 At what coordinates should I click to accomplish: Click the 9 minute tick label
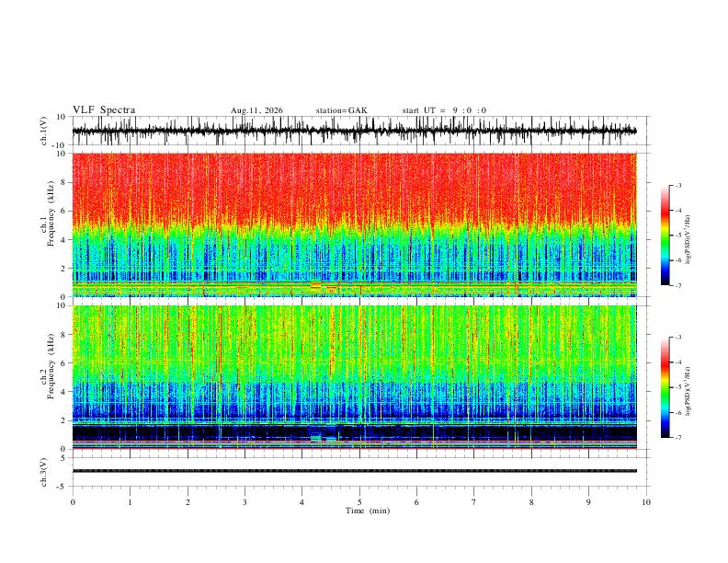tap(588, 502)
